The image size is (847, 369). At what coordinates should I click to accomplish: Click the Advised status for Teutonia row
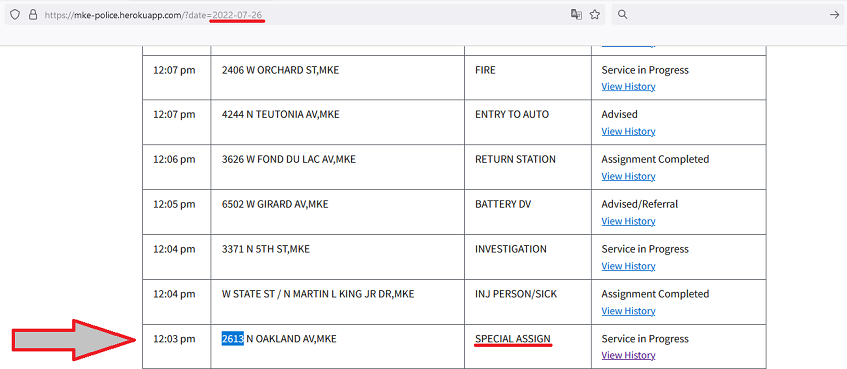click(x=620, y=115)
